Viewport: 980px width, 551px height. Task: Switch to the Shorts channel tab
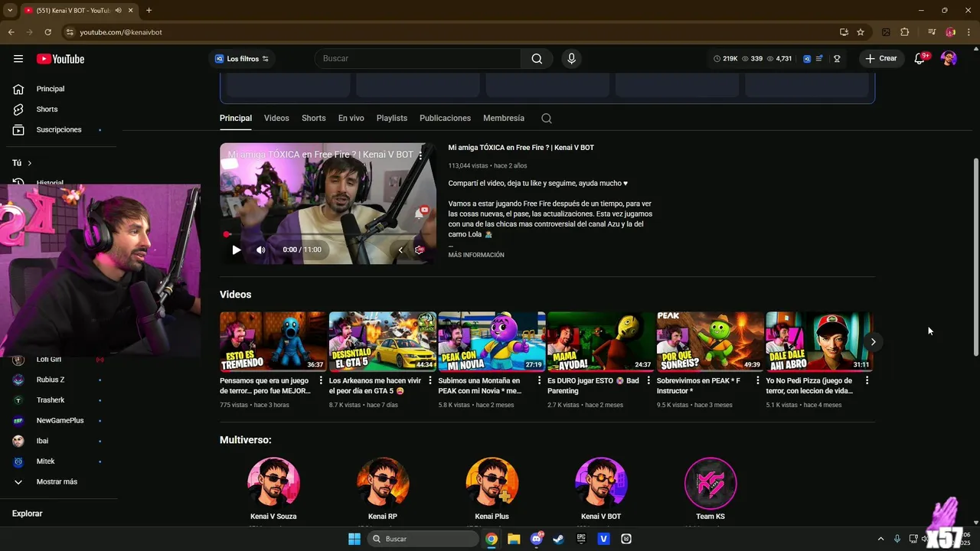[313, 119]
